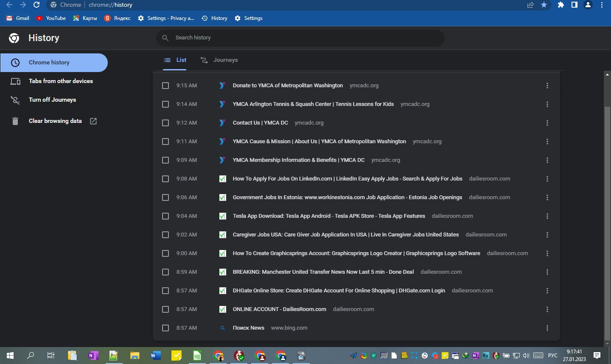Select Chrome history in sidebar

(54, 63)
